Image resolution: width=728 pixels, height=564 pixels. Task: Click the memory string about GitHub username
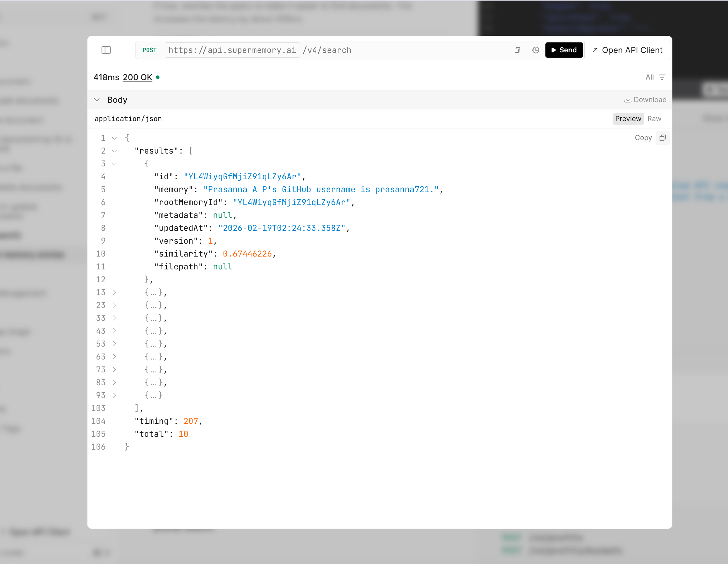coord(321,190)
